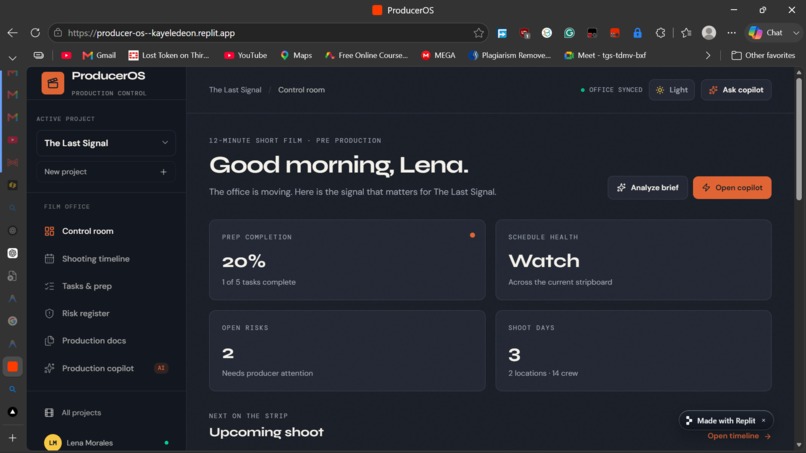Screen dimensions: 806x453
Task: Click the All projects film icon
Action: [49, 412]
